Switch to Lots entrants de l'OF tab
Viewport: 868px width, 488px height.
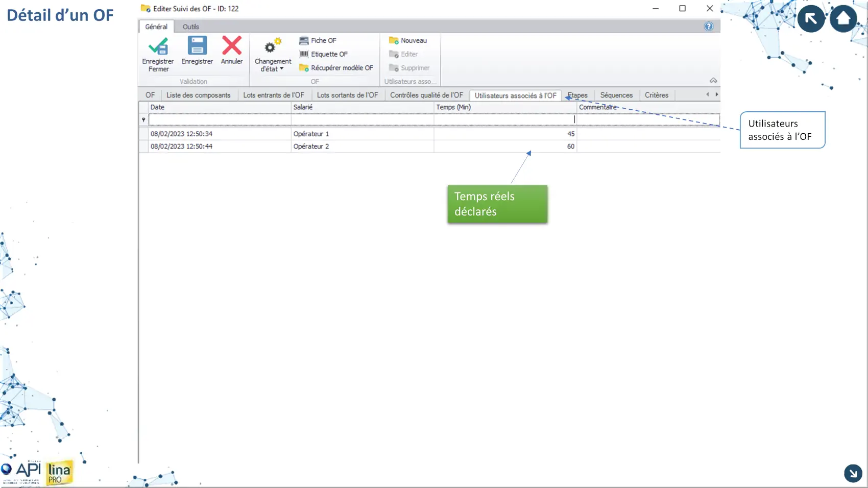coord(273,95)
